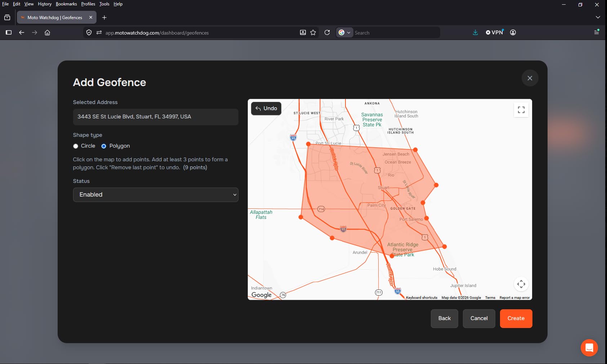
Task: Click polygon vertex near Port St. Lucie
Action: [308, 144]
